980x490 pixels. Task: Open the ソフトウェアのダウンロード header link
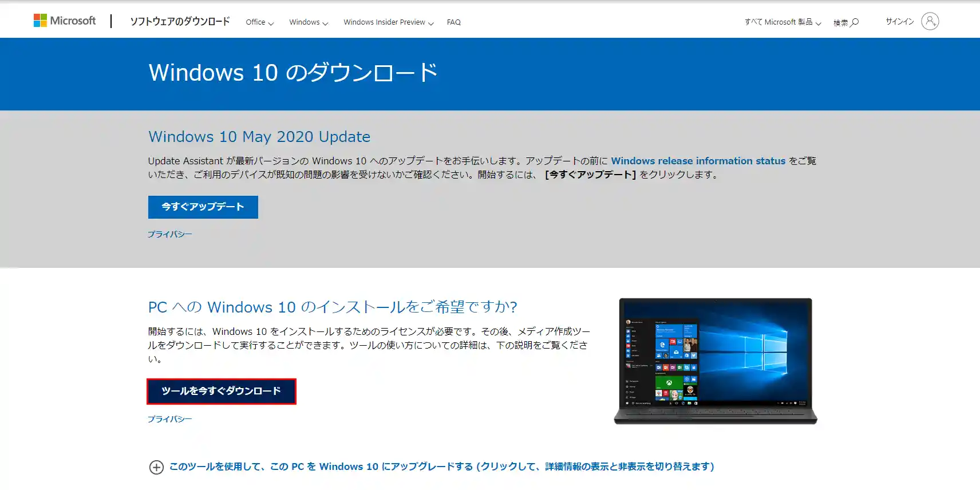click(x=180, y=22)
